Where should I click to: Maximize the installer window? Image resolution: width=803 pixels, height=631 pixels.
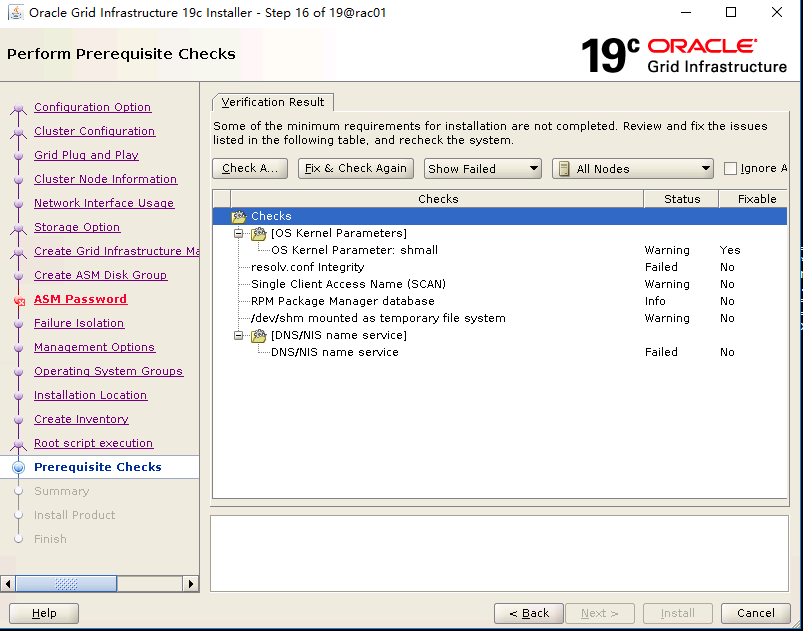(731, 12)
